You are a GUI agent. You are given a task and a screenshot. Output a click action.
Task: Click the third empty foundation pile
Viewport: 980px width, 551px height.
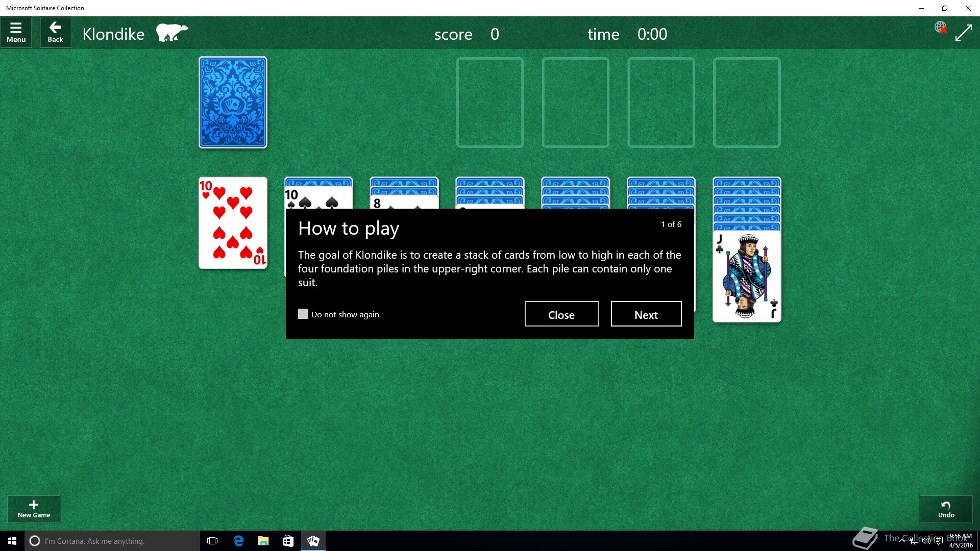[x=661, y=103]
